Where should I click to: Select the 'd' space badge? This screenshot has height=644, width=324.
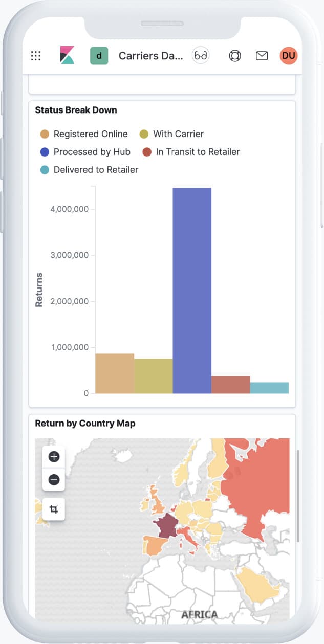[99, 55]
